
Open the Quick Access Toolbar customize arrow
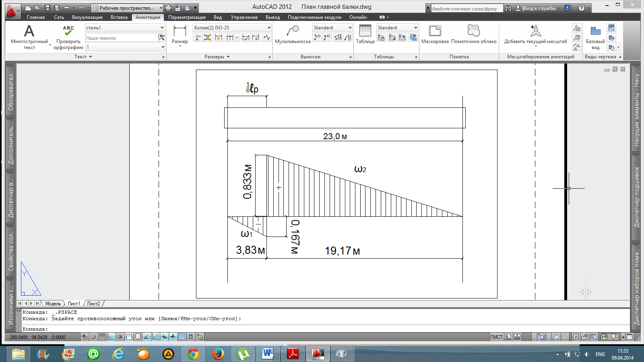click(196, 8)
